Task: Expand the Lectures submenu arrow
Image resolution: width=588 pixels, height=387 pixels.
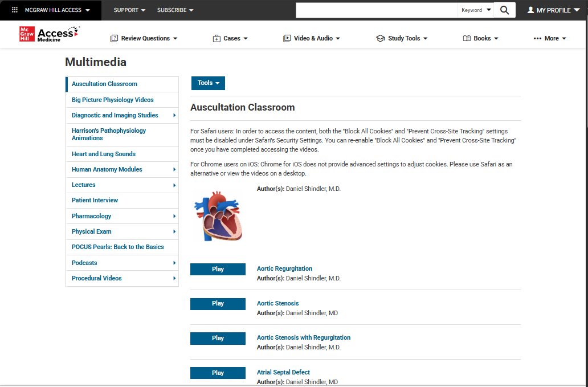Action: [x=174, y=185]
